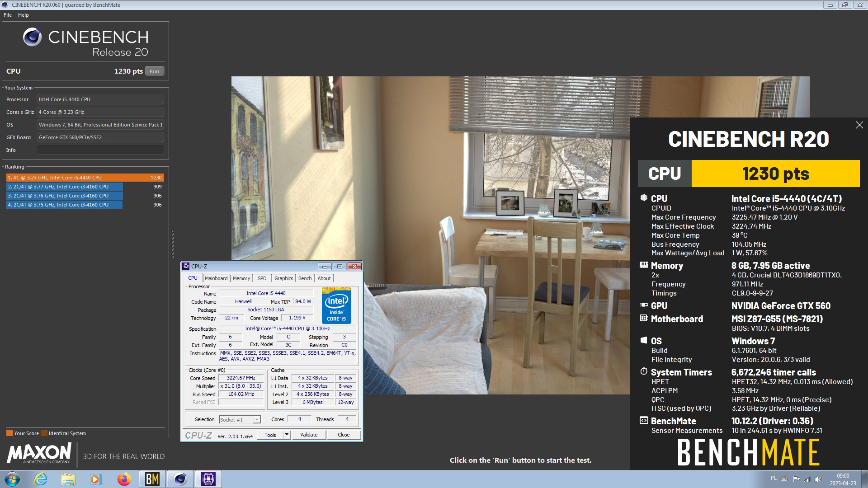Click the on-screen keyboard tray icon
This screenshot has height=488, width=868.
pyautogui.click(x=784, y=479)
